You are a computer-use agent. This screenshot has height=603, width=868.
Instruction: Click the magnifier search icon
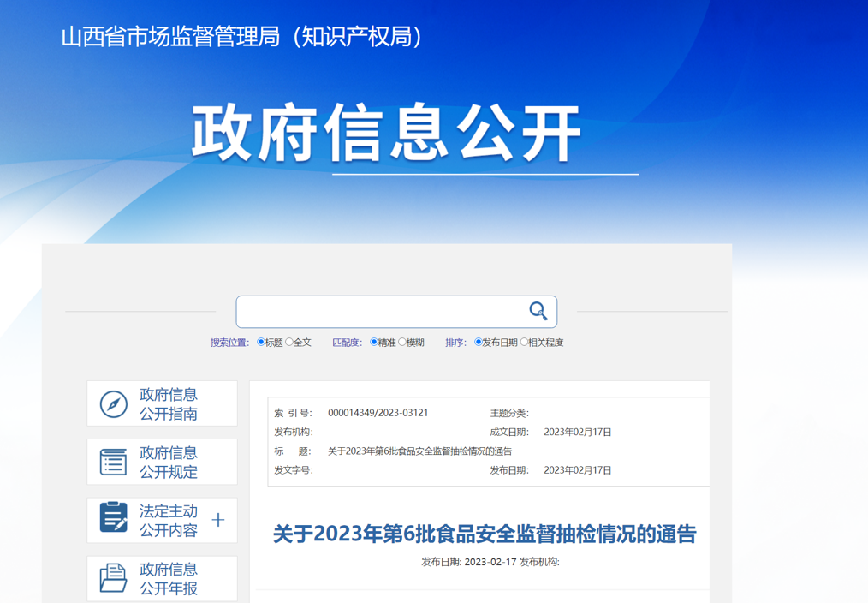pos(538,311)
